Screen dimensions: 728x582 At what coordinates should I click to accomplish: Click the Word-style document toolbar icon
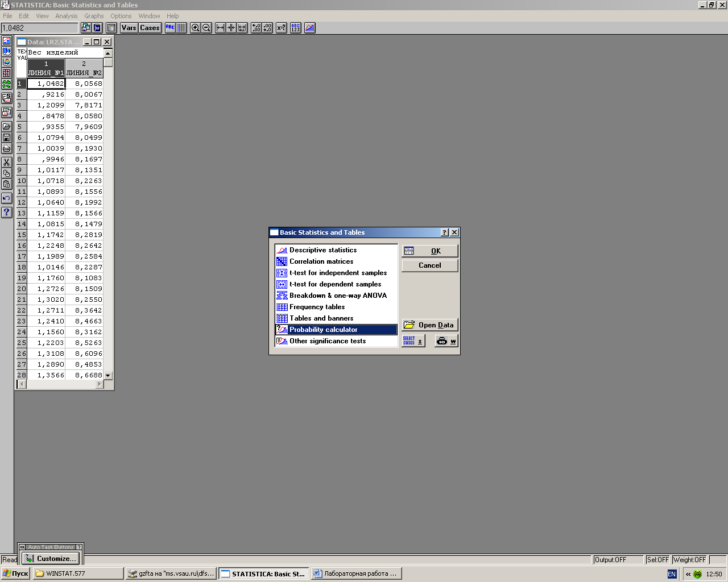[x=97, y=28]
